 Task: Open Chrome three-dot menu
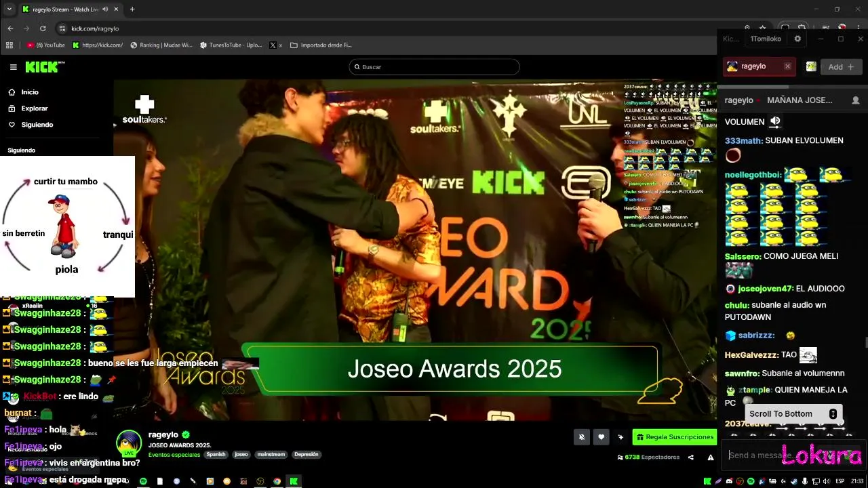[858, 28]
